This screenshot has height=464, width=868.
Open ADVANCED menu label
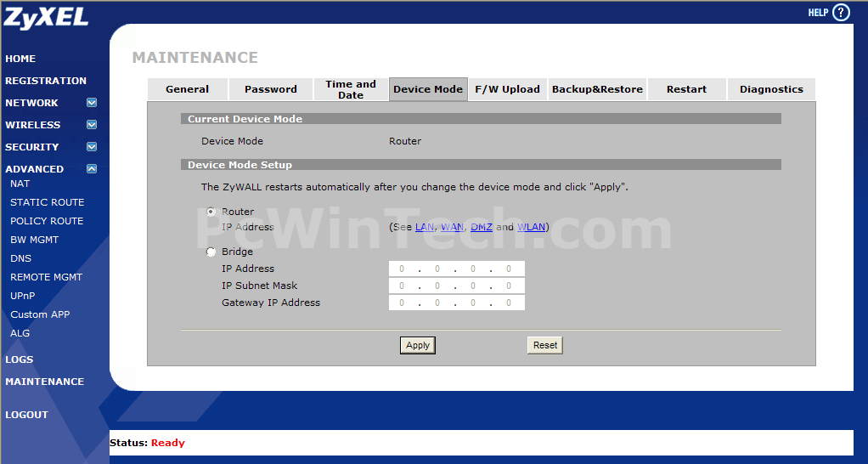tap(34, 169)
